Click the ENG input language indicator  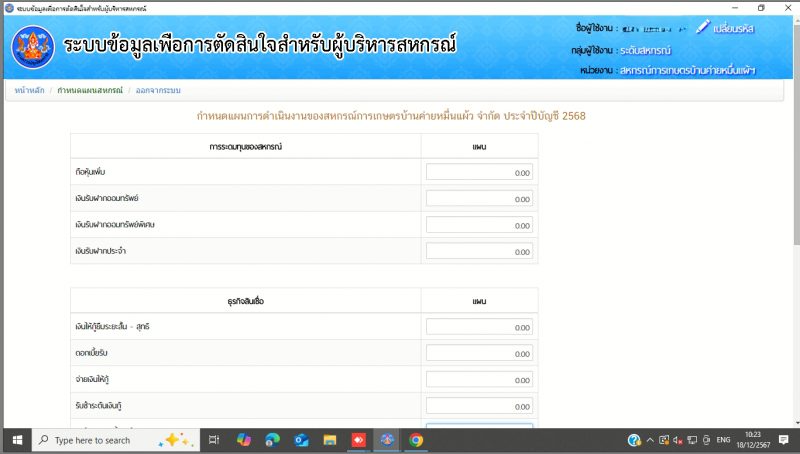click(x=723, y=440)
